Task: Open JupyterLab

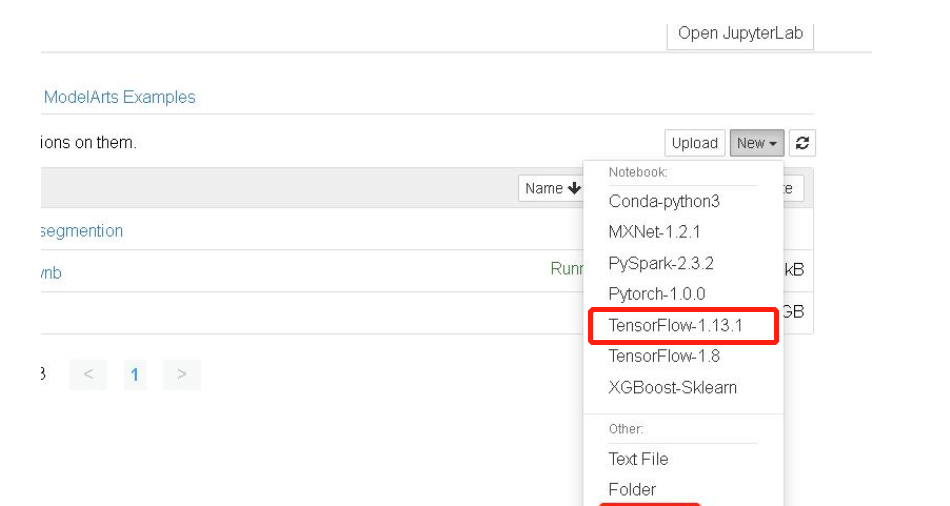Action: coord(740,33)
